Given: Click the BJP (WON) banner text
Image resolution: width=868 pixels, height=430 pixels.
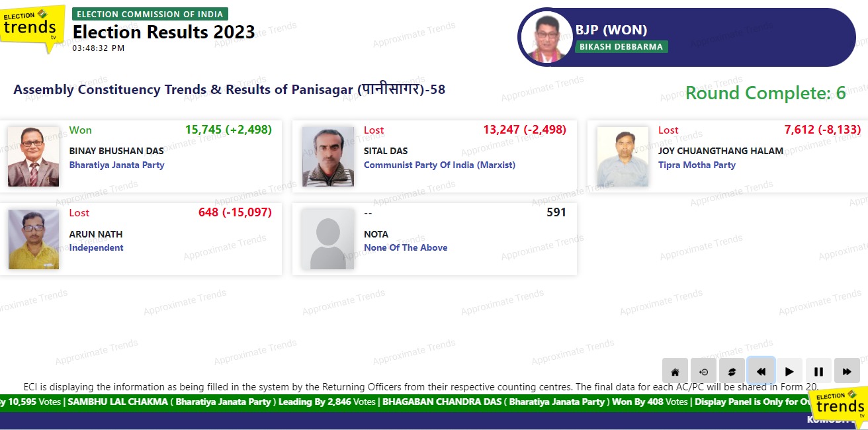Looking at the screenshot, I should click(x=611, y=30).
